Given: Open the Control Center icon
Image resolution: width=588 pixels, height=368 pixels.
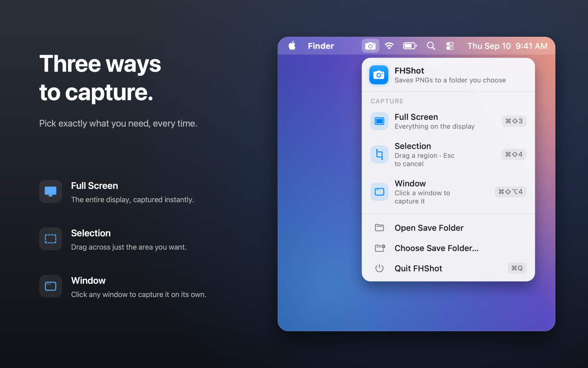Looking at the screenshot, I should click(x=450, y=46).
